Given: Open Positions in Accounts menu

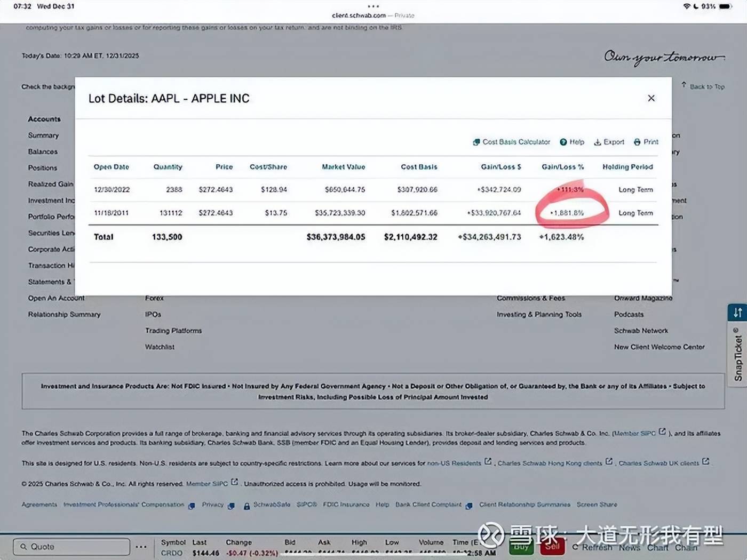Looking at the screenshot, I should [x=43, y=167].
